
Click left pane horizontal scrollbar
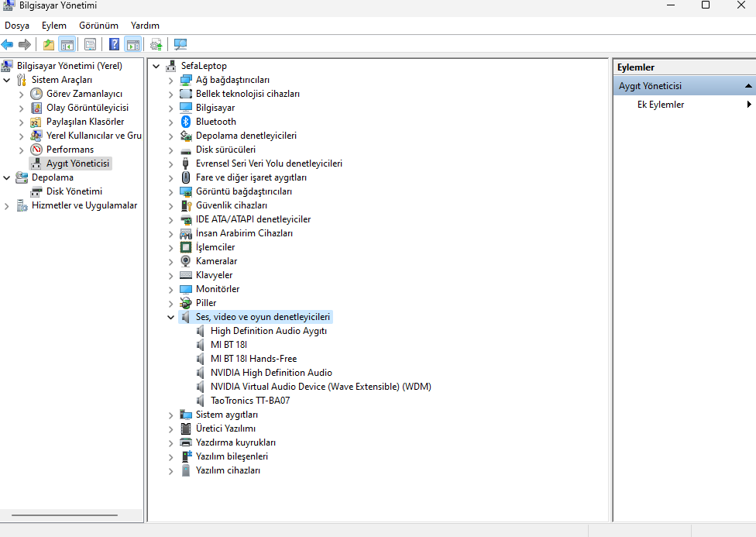click(x=64, y=515)
